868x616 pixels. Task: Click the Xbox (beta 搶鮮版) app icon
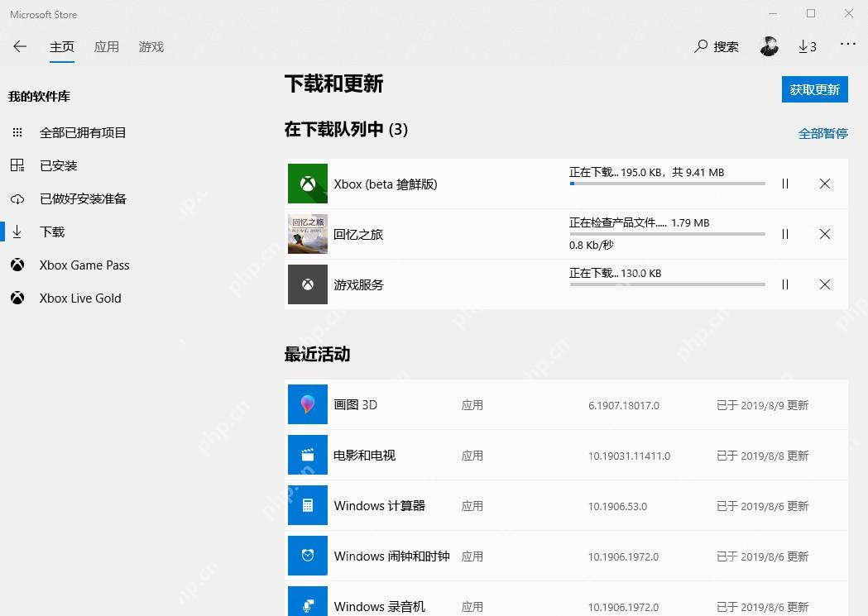point(308,184)
